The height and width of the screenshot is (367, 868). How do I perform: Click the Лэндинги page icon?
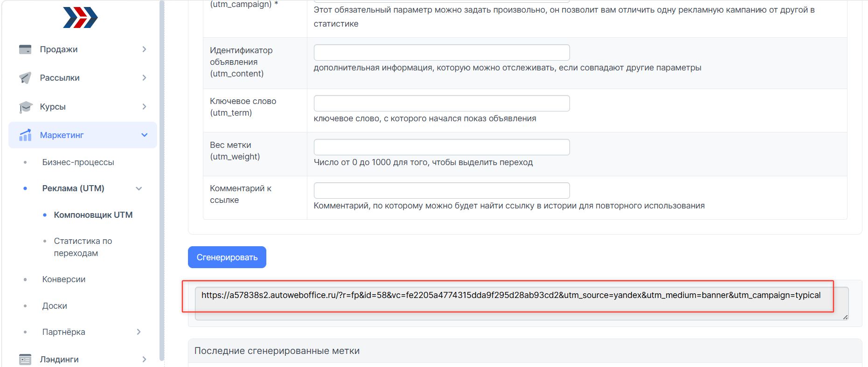pos(25,360)
